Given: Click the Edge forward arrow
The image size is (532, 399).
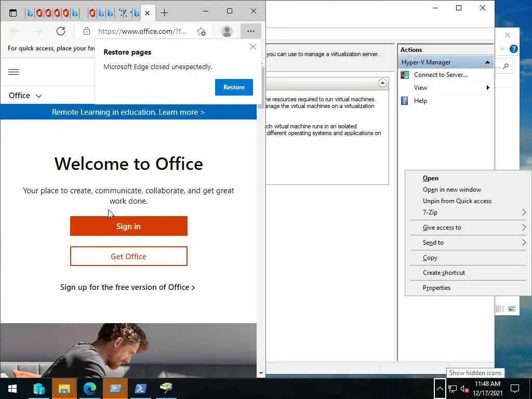Looking at the screenshot, I should click(37, 32).
